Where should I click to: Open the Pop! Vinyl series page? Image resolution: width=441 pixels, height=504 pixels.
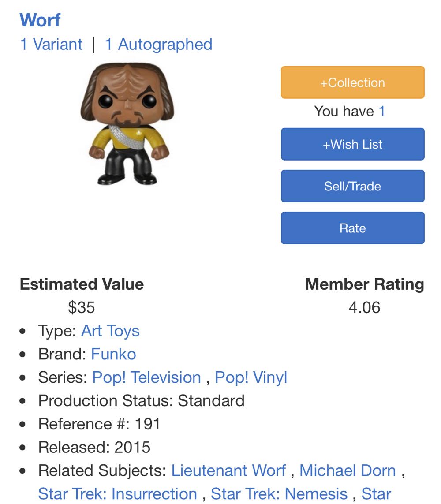(250, 377)
